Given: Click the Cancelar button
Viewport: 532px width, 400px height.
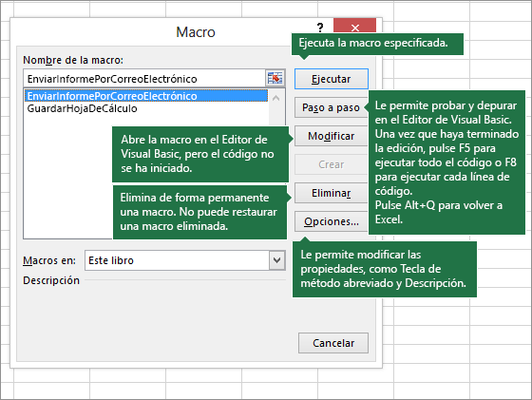Looking at the screenshot, I should click(x=333, y=343).
